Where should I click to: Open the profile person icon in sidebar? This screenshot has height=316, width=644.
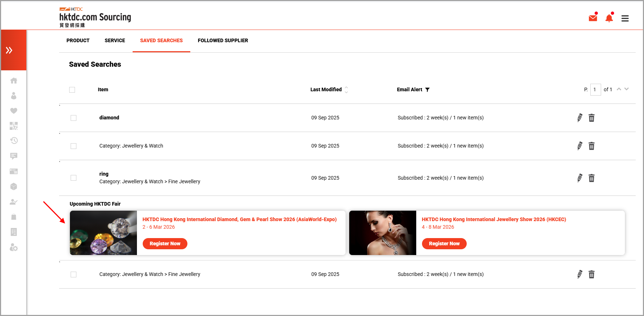coord(14,96)
